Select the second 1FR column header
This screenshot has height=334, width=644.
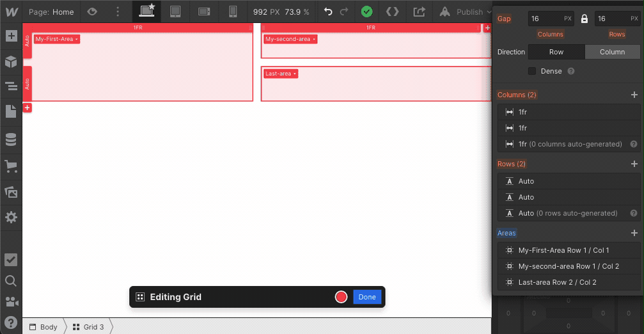click(371, 28)
